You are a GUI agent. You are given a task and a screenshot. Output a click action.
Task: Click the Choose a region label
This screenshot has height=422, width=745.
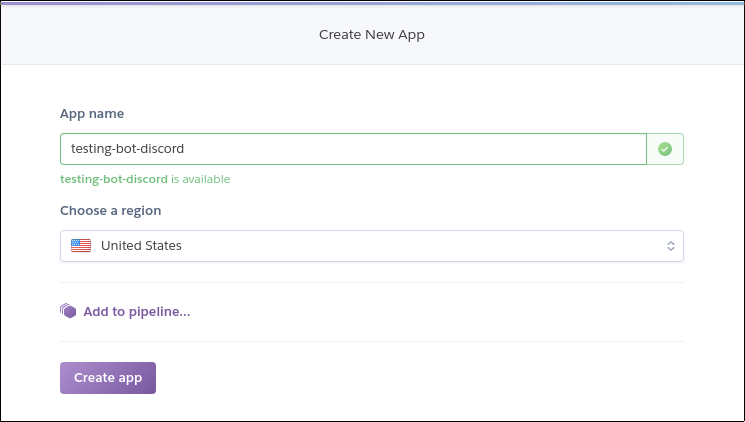(110, 211)
